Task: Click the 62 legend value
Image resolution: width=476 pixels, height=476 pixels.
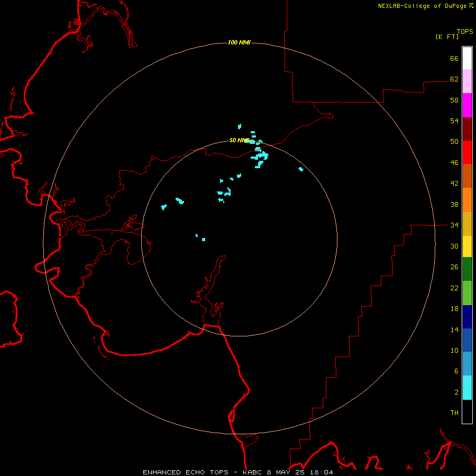Action: point(454,79)
